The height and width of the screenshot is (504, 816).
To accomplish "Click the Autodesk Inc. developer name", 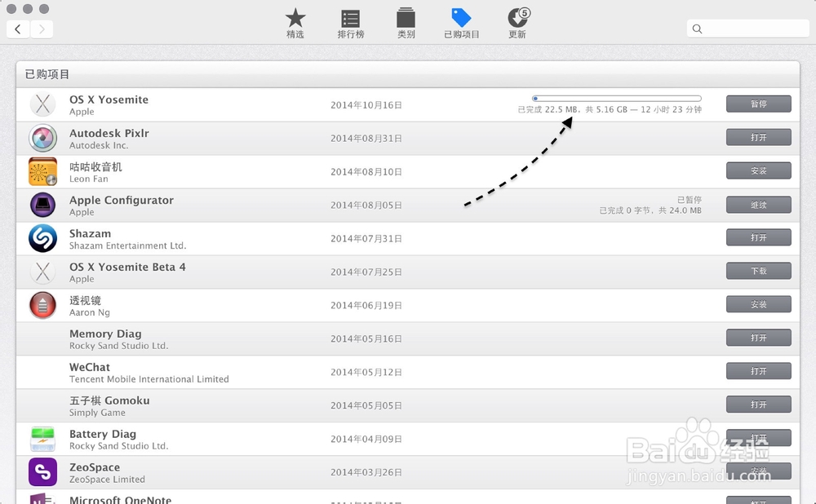I will [99, 146].
